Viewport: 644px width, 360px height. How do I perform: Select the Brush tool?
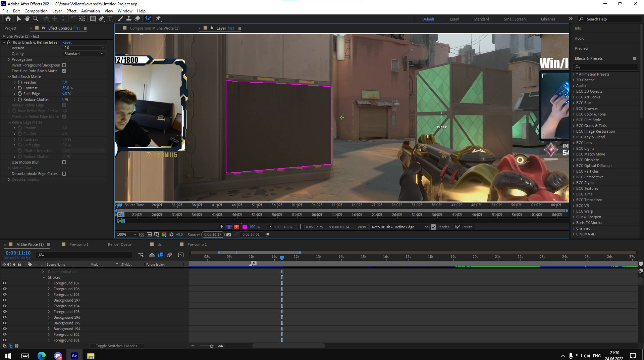(x=120, y=19)
